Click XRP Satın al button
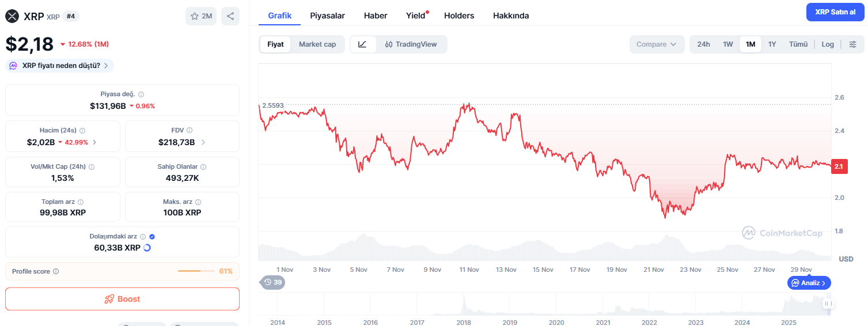Screen dimensions: 868x326 tap(835, 12)
